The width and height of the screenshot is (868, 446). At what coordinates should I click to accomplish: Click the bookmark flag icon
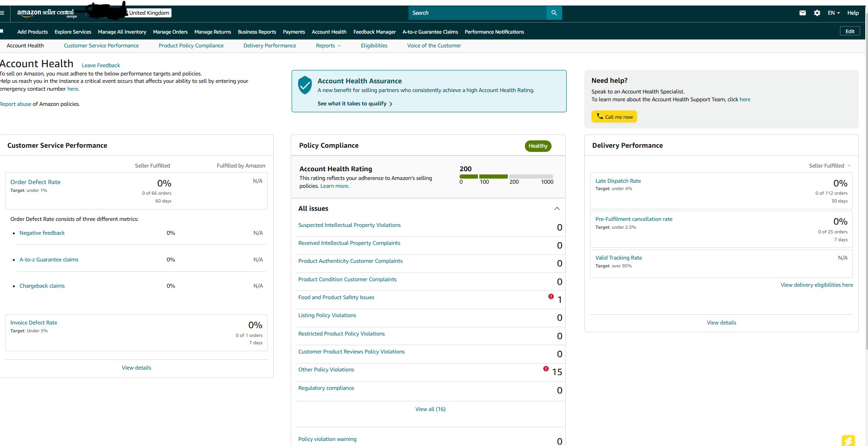point(2,31)
